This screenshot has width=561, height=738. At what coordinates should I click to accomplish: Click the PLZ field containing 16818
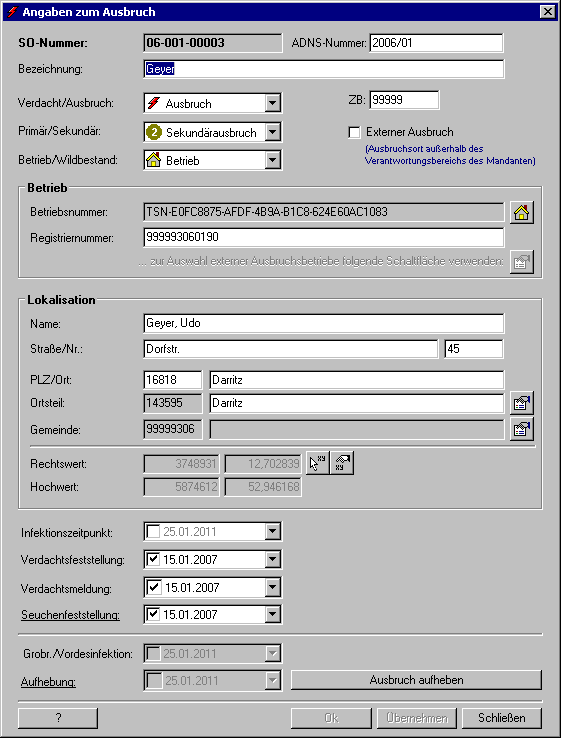point(173,380)
